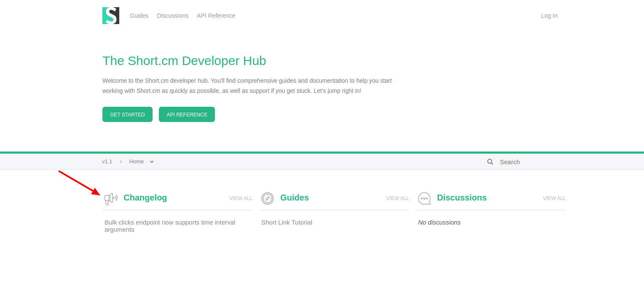Read the bulk clicks endpoint changelog entry
The height and width of the screenshot is (306, 644).
click(170, 226)
